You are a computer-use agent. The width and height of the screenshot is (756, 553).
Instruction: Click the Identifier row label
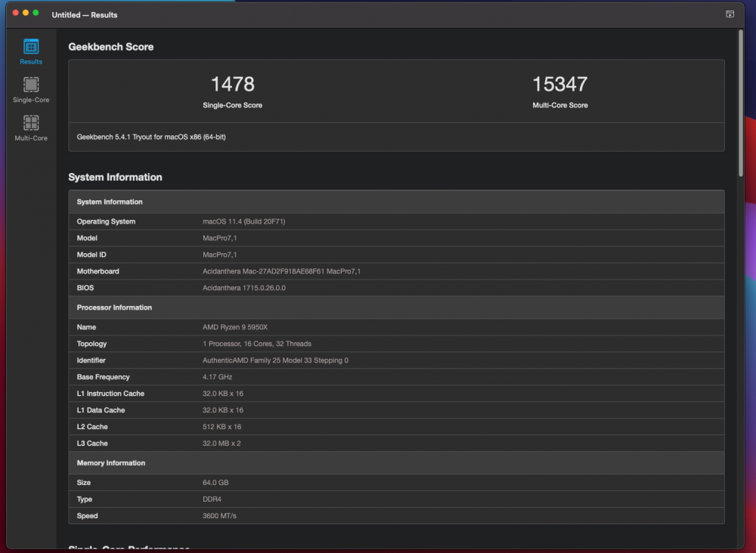click(x=91, y=360)
